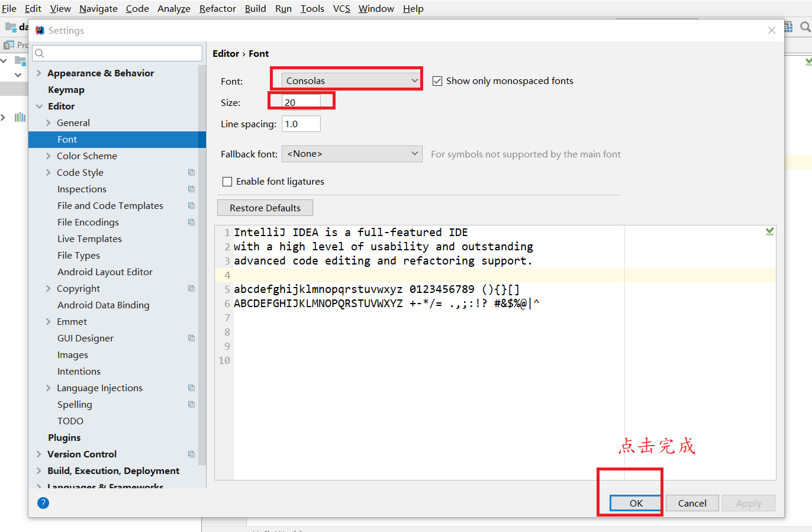This screenshot has height=532, width=812.
Task: Close the Settings dialog with X
Action: 772,30
